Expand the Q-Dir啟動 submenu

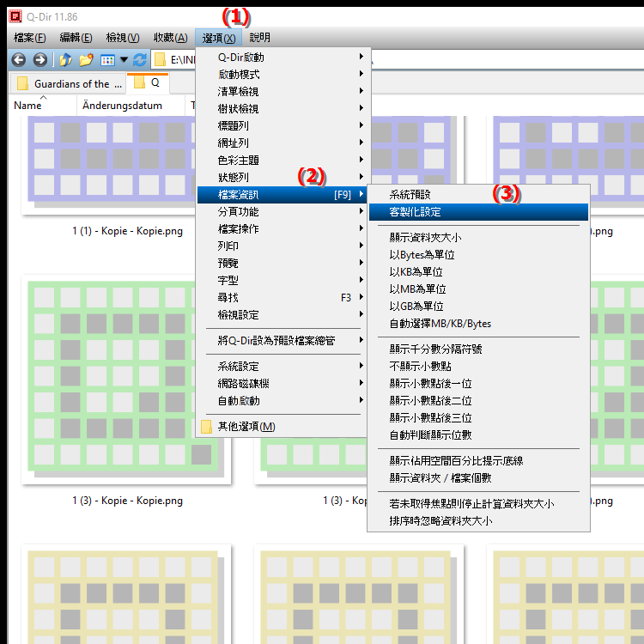click(x=283, y=57)
